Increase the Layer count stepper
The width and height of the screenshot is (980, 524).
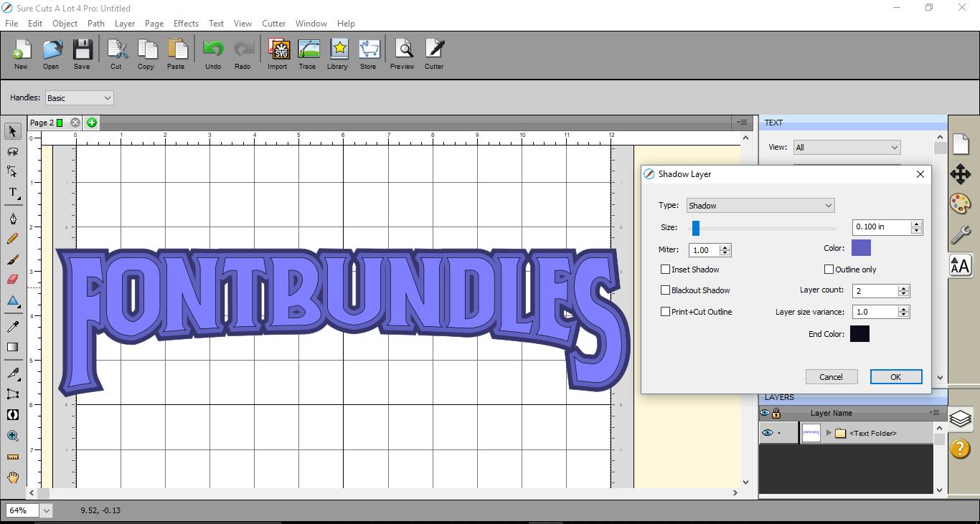coord(904,288)
